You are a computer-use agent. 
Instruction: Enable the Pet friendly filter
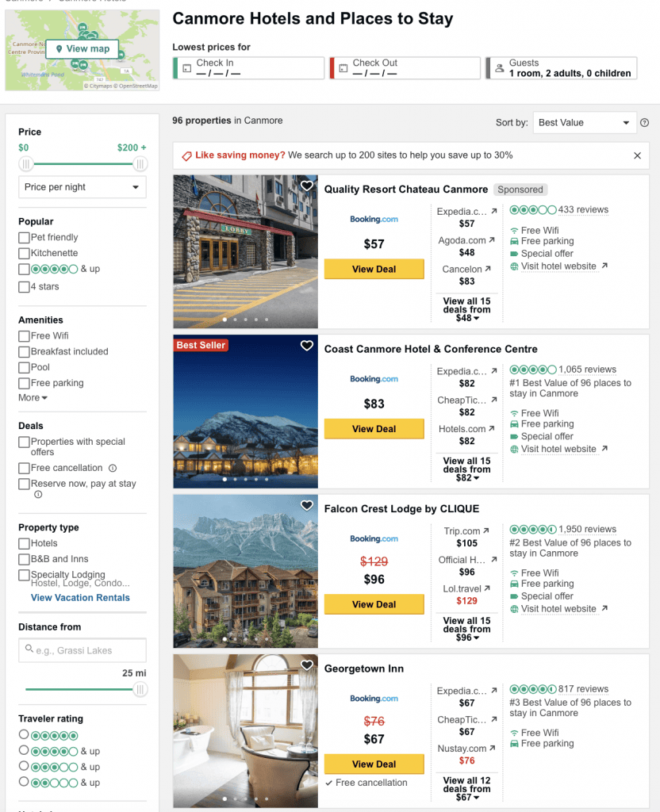click(x=24, y=237)
